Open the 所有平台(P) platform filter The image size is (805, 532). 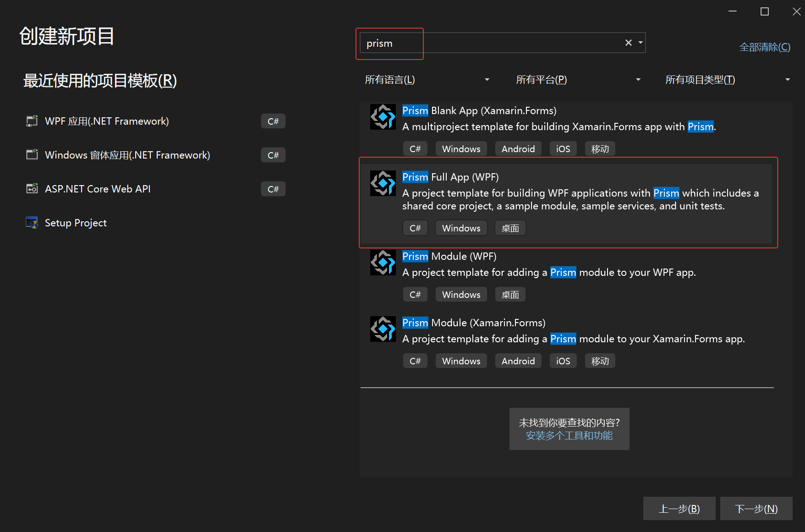coord(578,80)
